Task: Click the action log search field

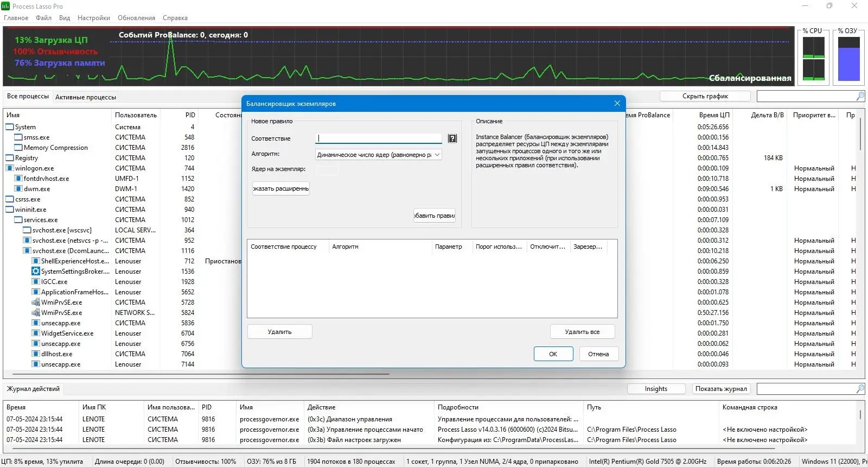Action: pyautogui.click(x=806, y=389)
